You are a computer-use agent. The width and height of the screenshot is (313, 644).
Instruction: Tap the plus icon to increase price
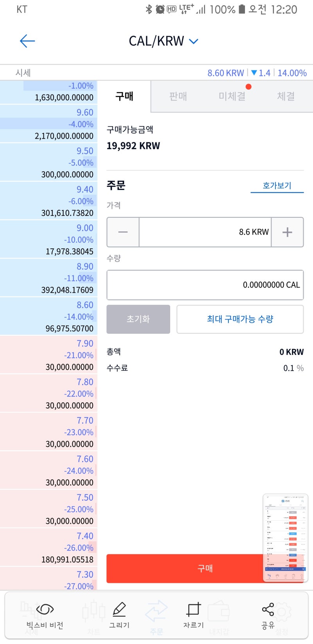(288, 232)
